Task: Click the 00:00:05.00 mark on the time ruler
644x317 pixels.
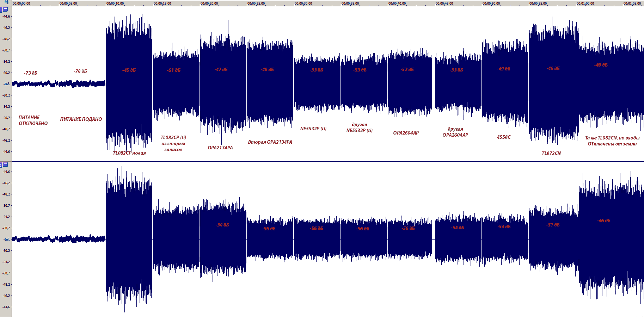Action: tap(68, 4)
